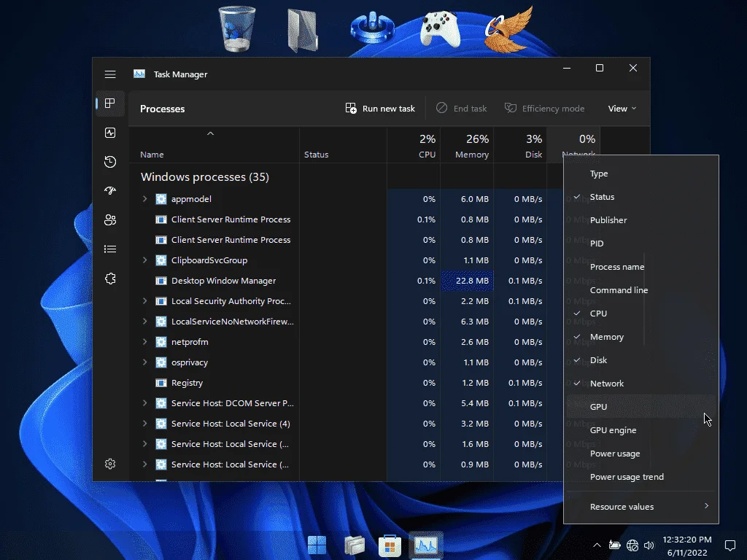Image resolution: width=747 pixels, height=560 pixels.
Task: Open the Services sidebar page
Action: [110, 279]
